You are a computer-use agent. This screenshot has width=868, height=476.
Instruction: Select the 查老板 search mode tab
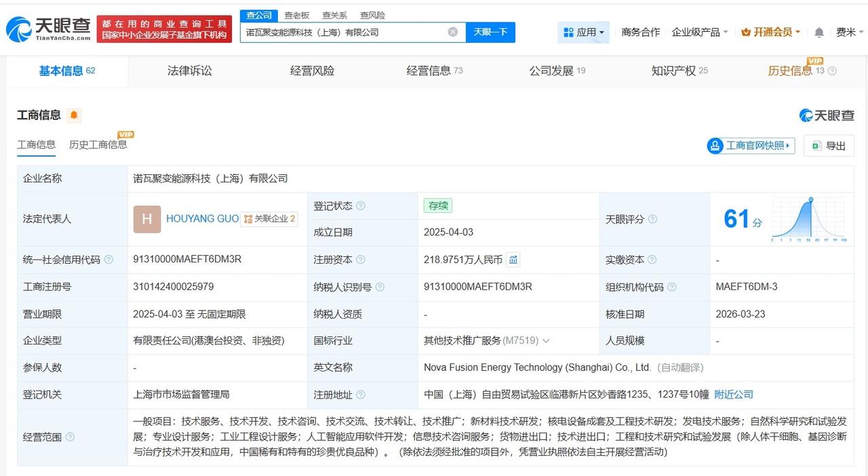296,15
